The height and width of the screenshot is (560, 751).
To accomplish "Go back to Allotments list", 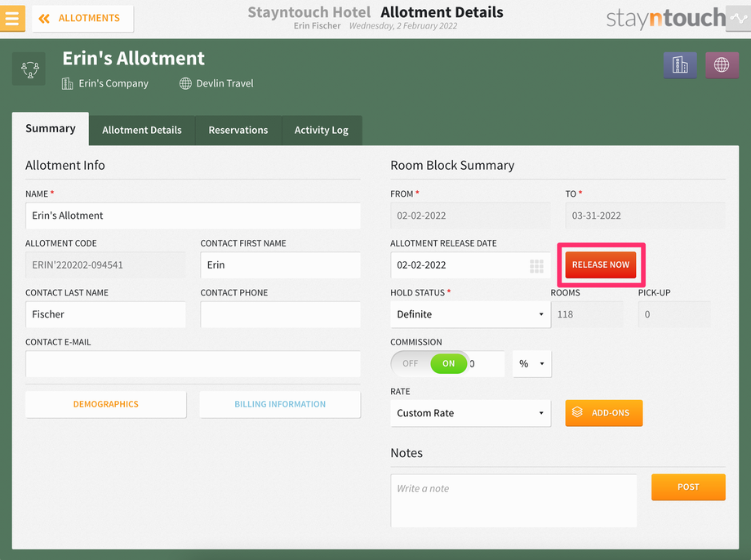I will point(82,18).
